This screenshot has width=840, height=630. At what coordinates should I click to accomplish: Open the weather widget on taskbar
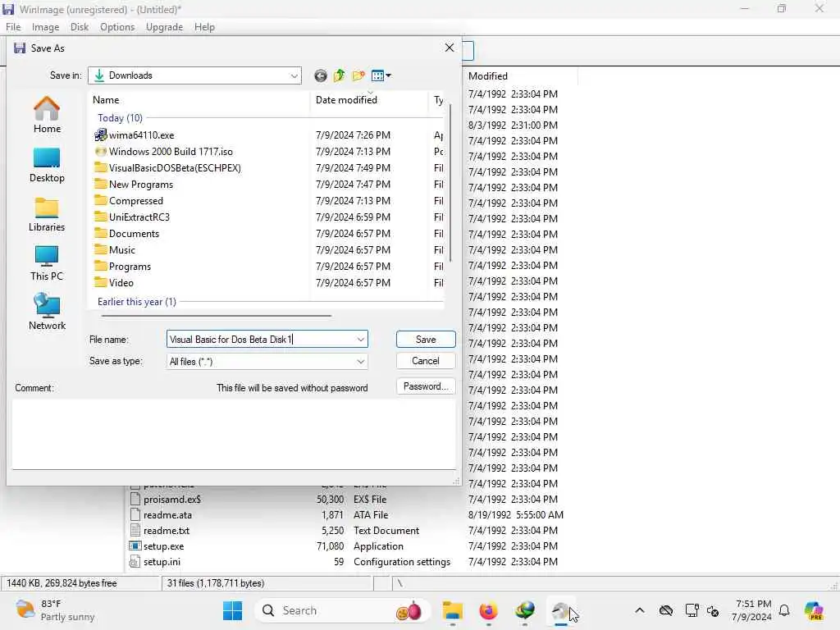(x=55, y=610)
